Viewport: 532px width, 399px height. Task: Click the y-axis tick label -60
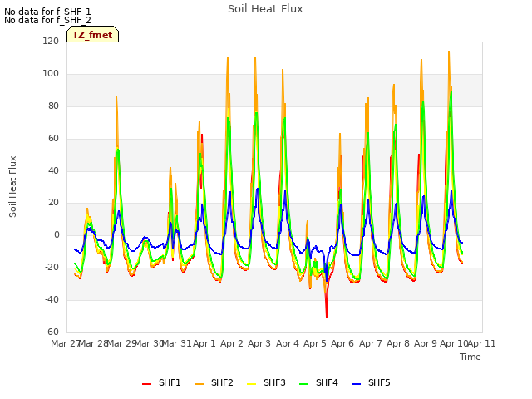point(52,332)
